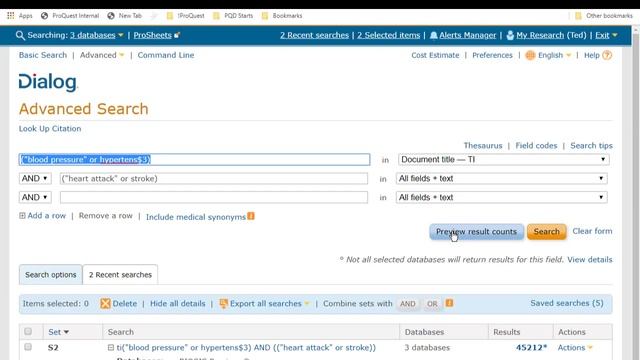Open the Exit dropdown arrow
This screenshot has height=360, width=640.
(615, 36)
